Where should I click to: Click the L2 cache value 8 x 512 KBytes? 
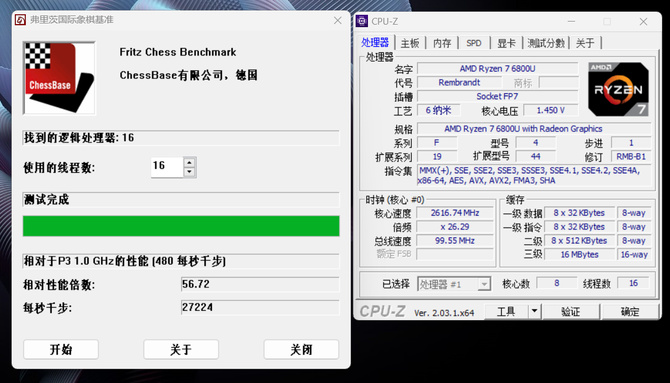pyautogui.click(x=579, y=241)
